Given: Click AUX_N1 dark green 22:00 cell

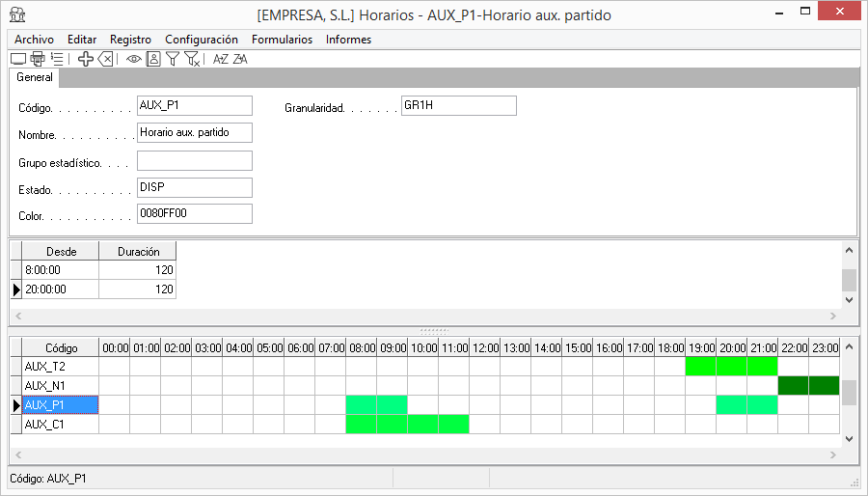Looking at the screenshot, I should (x=793, y=386).
